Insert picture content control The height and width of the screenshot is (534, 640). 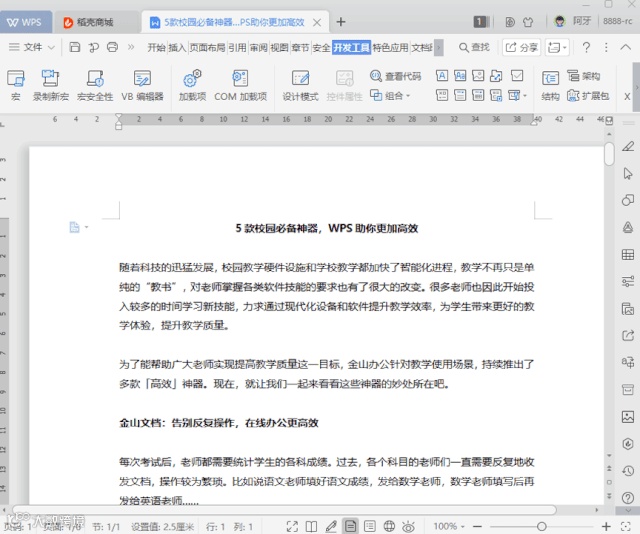[478, 76]
